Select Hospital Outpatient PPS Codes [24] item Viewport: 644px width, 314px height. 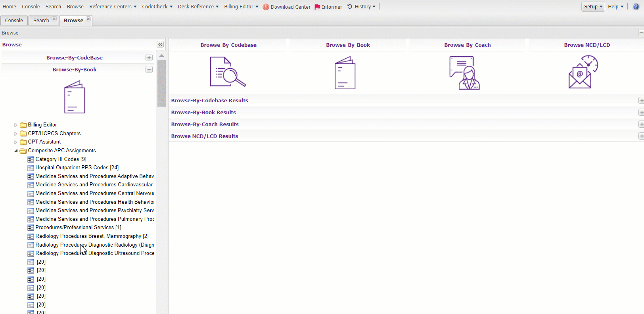(x=77, y=168)
